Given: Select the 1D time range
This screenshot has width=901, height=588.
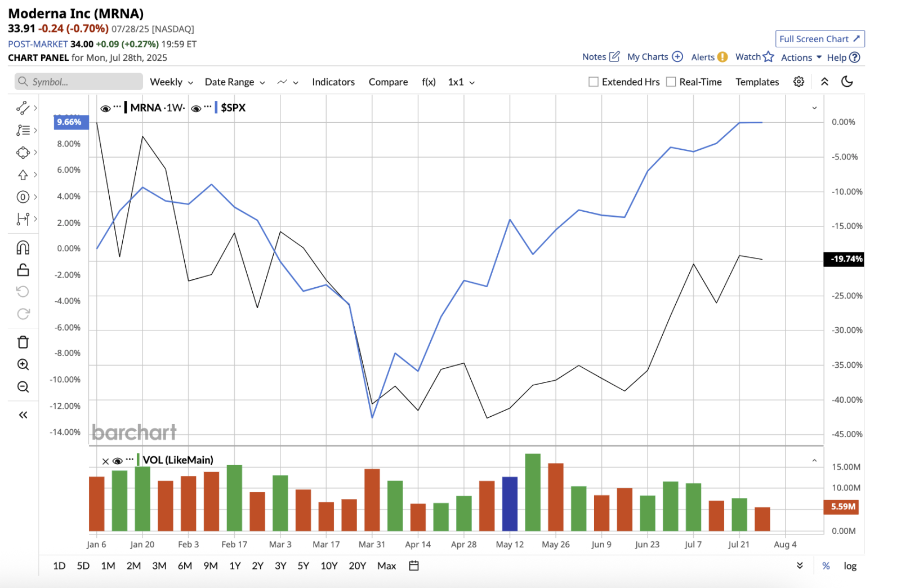Looking at the screenshot, I should pos(59,566).
